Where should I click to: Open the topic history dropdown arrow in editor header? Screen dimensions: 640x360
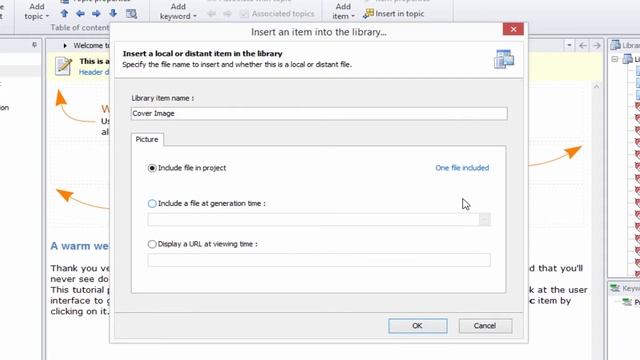569,45
